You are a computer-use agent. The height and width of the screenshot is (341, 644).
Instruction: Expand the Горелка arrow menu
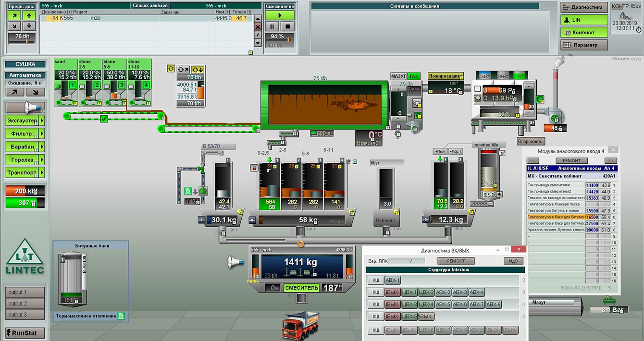(x=42, y=159)
